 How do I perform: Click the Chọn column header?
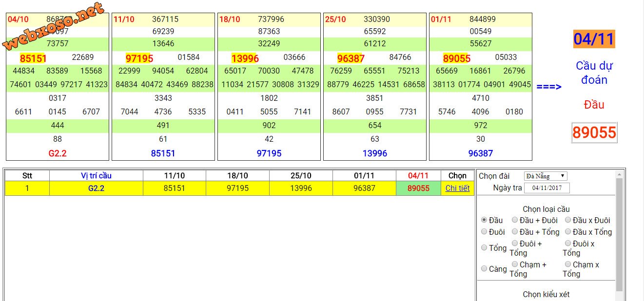coord(457,175)
